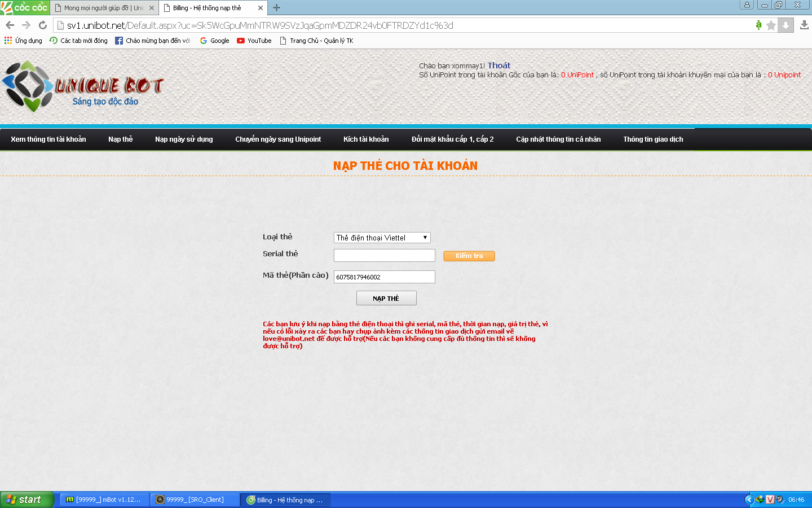
Task: Click the Thoát logout link
Action: pyautogui.click(x=498, y=65)
